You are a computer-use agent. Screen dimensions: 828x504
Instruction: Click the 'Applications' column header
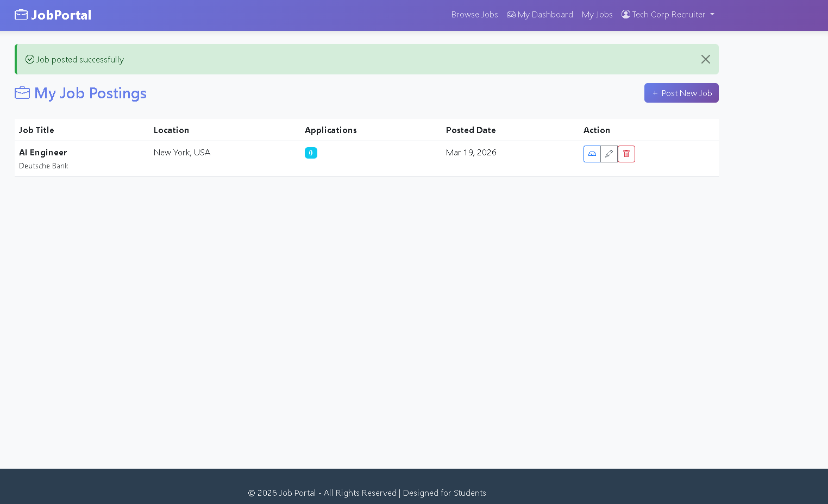pyautogui.click(x=331, y=130)
